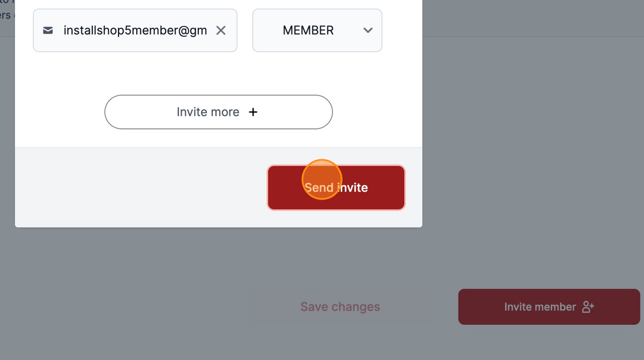Click the gray footer area of dialog
The height and width of the screenshot is (360, 644).
click(x=140, y=187)
